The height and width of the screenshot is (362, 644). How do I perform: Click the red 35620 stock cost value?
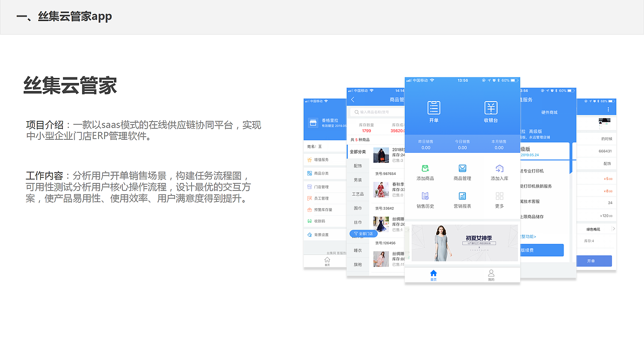point(397,131)
